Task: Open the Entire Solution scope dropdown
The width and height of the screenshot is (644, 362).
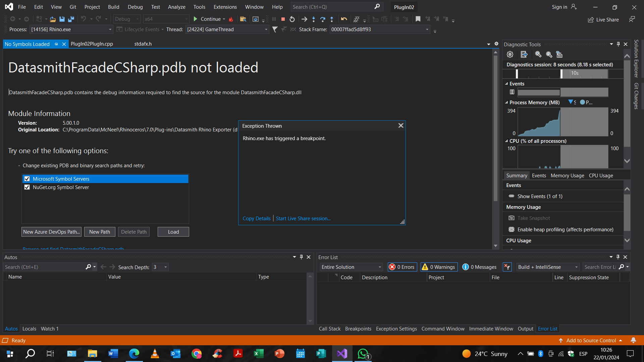Action: (351, 267)
